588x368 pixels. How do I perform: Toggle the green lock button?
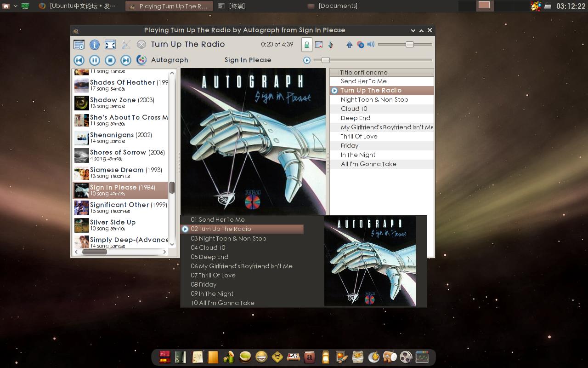pyautogui.click(x=306, y=45)
